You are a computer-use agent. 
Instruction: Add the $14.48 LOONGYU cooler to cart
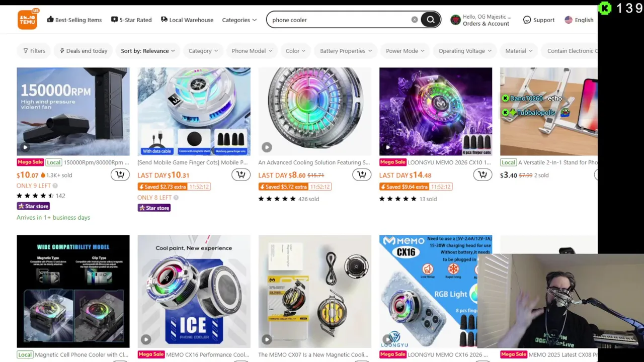pyautogui.click(x=482, y=174)
